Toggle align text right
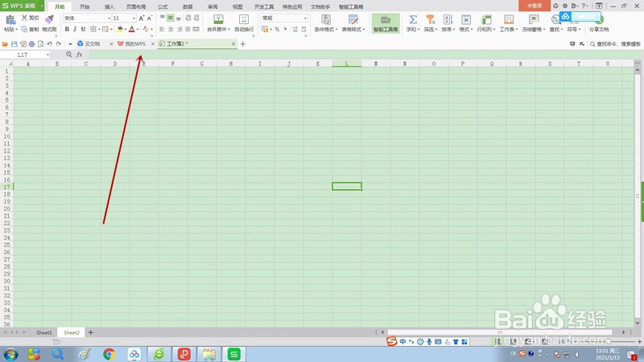The width and height of the screenshot is (644, 362). click(180, 29)
